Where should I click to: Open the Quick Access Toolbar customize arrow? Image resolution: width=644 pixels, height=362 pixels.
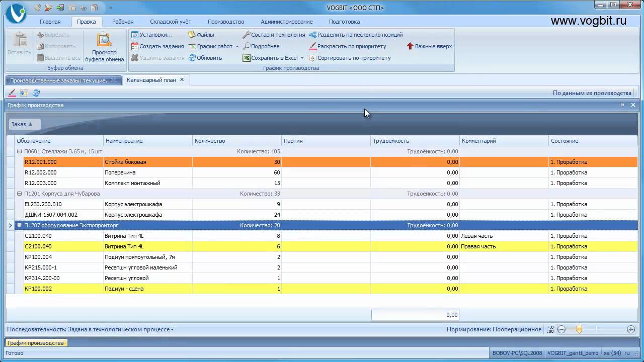coord(111,8)
